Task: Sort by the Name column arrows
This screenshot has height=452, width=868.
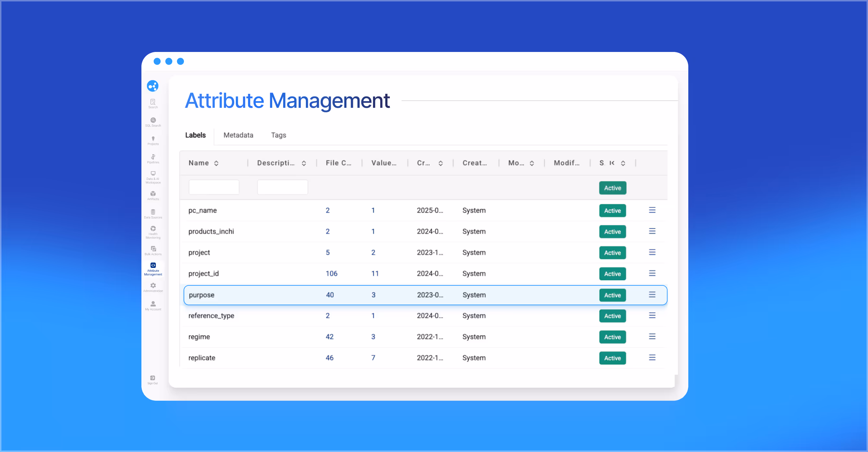Action: tap(216, 163)
